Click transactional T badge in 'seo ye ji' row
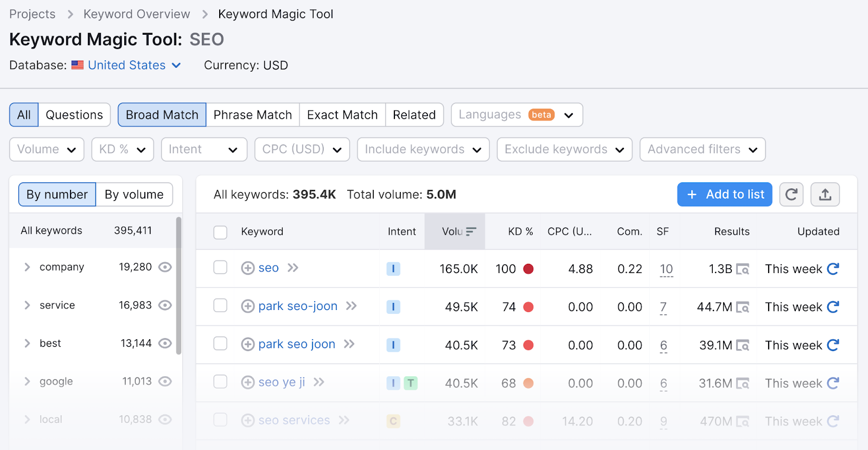 (411, 383)
